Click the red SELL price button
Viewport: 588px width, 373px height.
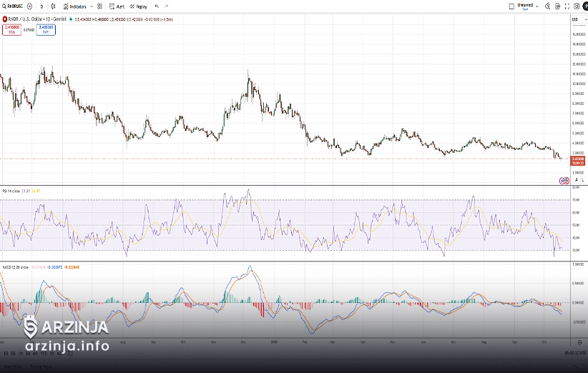11,29
